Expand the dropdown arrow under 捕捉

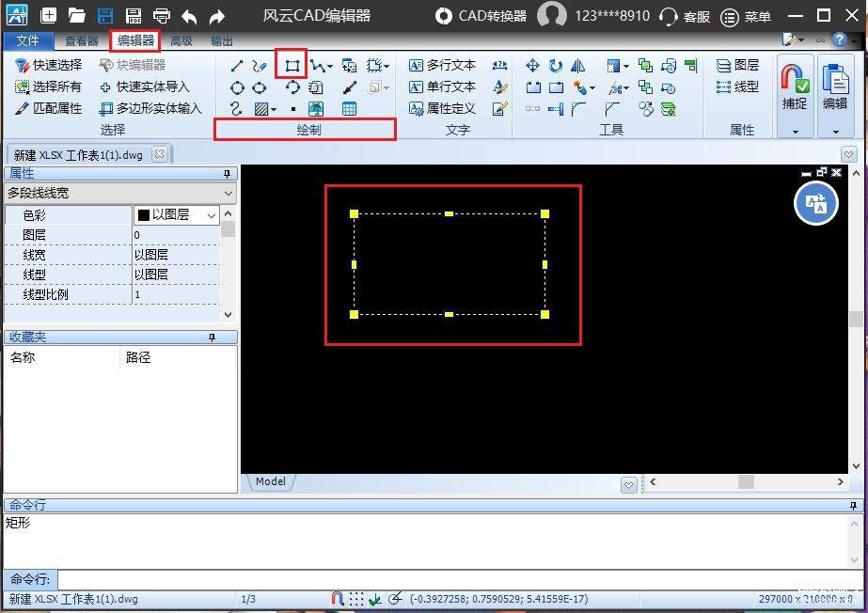point(796,132)
